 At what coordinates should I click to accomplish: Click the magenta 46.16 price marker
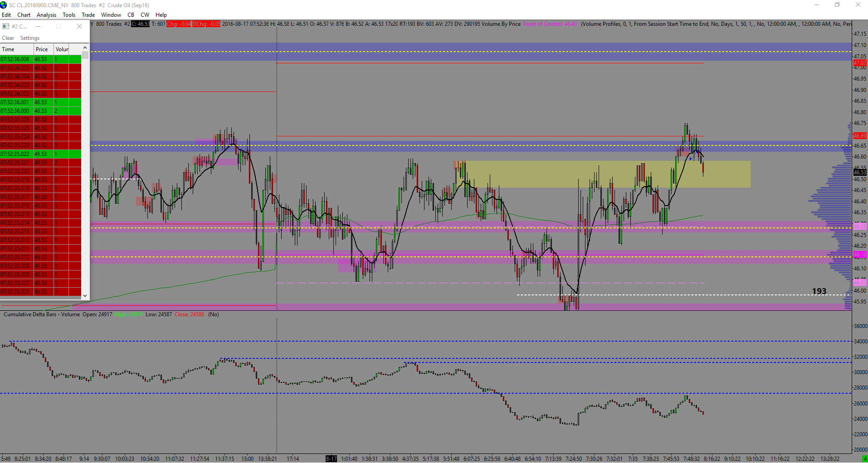coord(860,255)
